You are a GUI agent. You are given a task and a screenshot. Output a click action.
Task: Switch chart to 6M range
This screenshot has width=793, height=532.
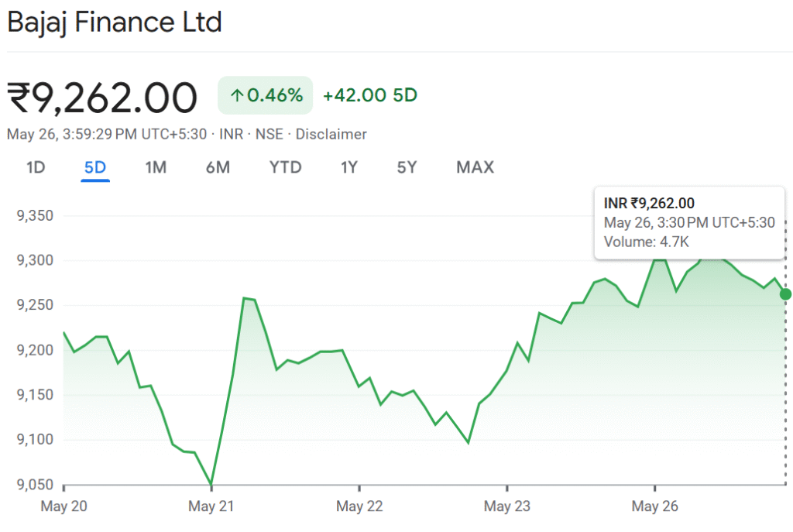point(218,167)
